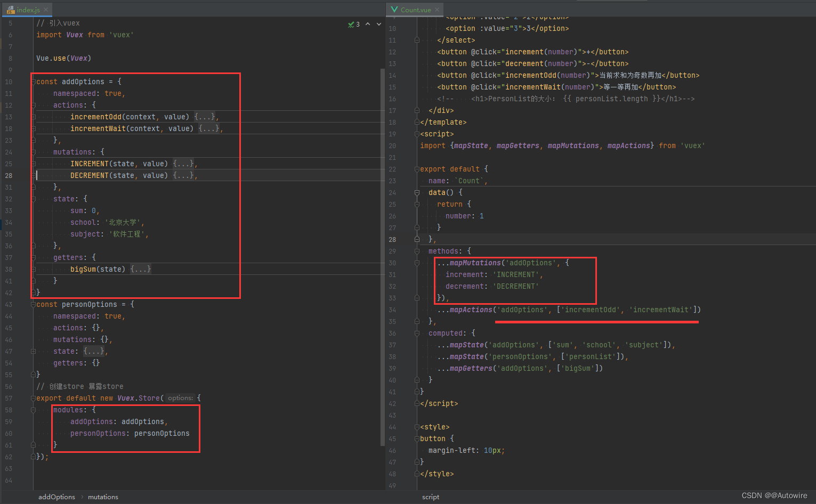Expand the bigSum getter fold marker
This screenshot has height=504, width=816.
click(x=33, y=269)
